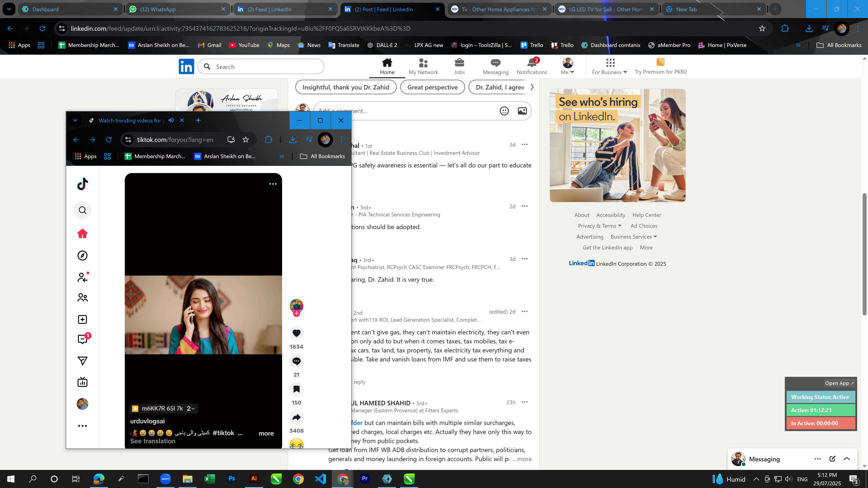Image resolution: width=868 pixels, height=488 pixels.
Task: Share the TikTok video via arrow icon
Action: [x=297, y=418]
